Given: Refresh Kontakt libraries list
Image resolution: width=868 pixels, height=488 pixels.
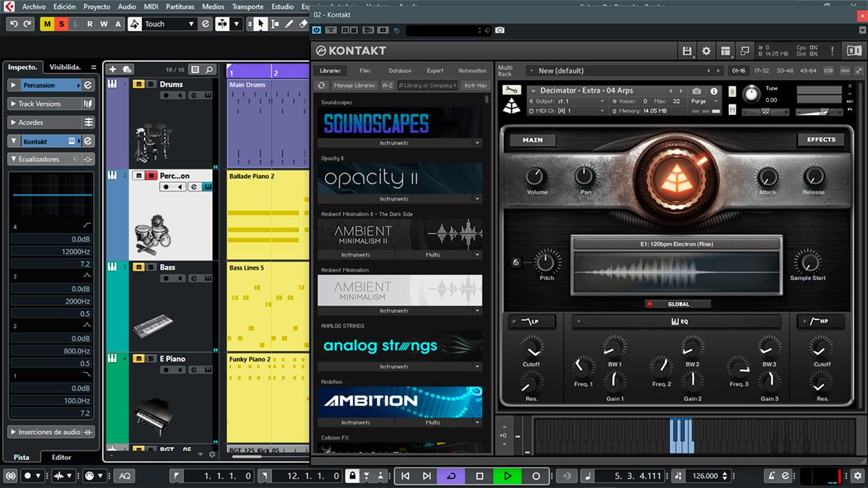Looking at the screenshot, I should coord(322,85).
